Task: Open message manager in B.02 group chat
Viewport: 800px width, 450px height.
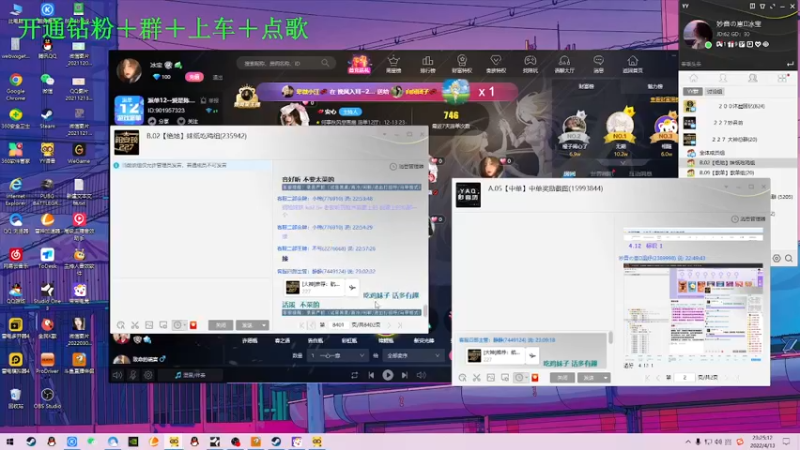Action: tap(407, 166)
